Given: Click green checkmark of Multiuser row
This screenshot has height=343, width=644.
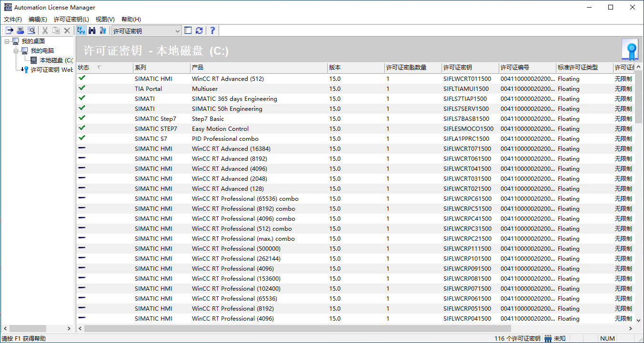Looking at the screenshot, I should click(x=82, y=88).
